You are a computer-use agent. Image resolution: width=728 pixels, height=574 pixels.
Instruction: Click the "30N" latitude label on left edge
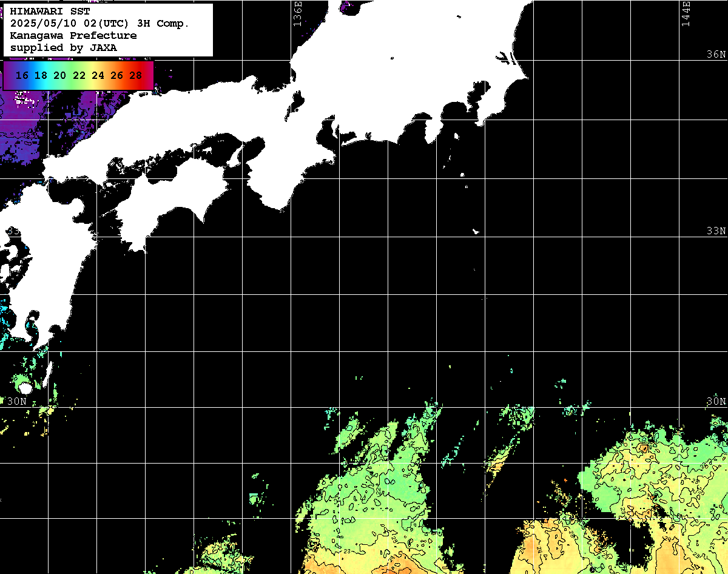pos(17,402)
